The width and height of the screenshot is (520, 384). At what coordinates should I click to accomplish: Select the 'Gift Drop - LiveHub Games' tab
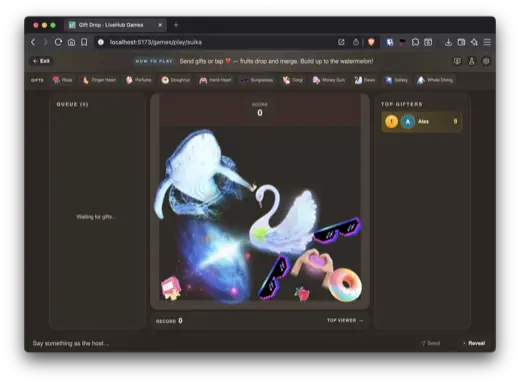click(115, 25)
